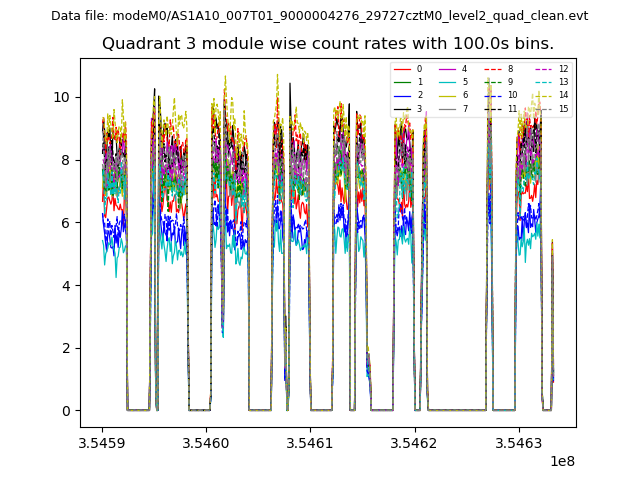Screen dimensions: 640x480
Task: Click the 1e8 axis offset exponent label
Action: coord(561,461)
